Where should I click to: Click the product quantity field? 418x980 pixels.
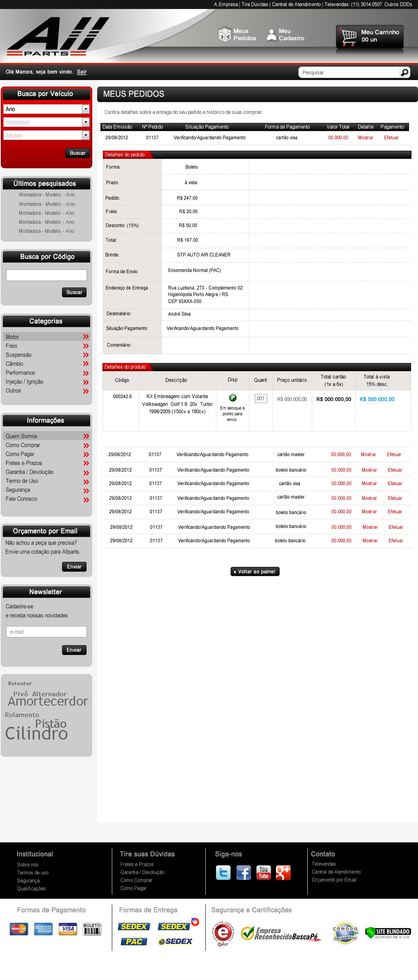[261, 399]
